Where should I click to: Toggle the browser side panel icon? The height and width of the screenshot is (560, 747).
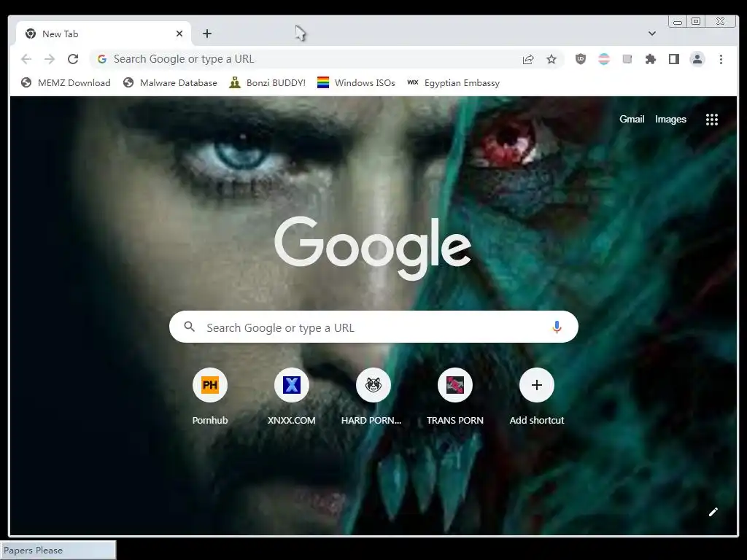click(673, 59)
